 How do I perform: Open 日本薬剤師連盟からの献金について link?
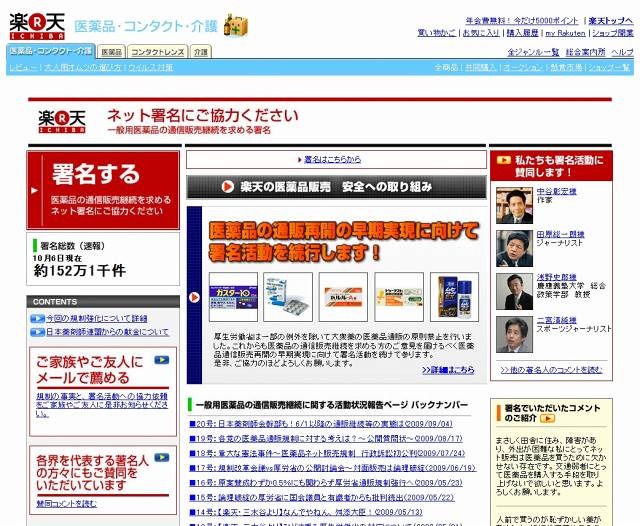pos(107,332)
